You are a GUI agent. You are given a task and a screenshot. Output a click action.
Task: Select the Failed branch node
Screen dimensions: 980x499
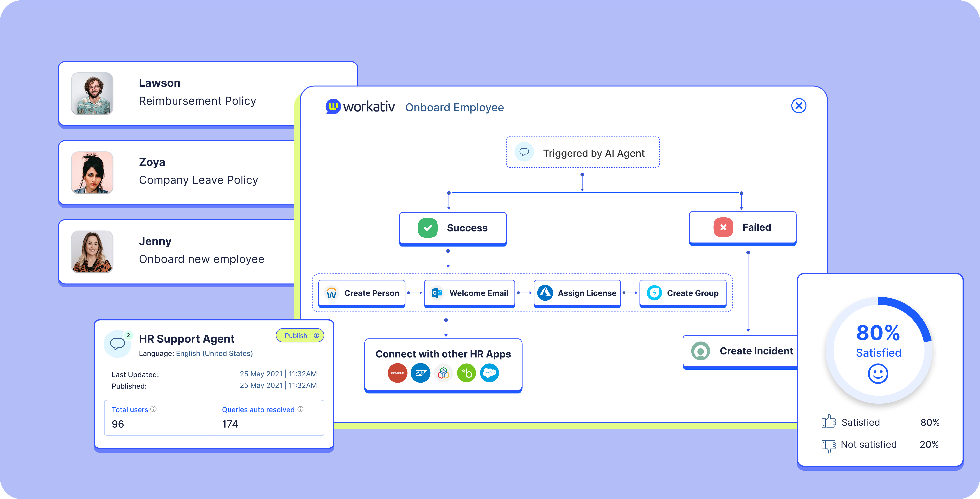tap(742, 228)
